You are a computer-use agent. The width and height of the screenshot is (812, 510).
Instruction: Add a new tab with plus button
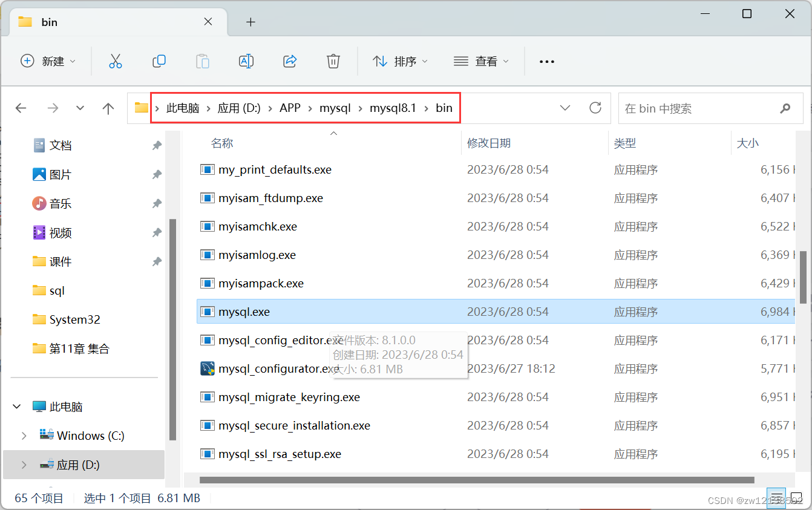click(x=250, y=22)
